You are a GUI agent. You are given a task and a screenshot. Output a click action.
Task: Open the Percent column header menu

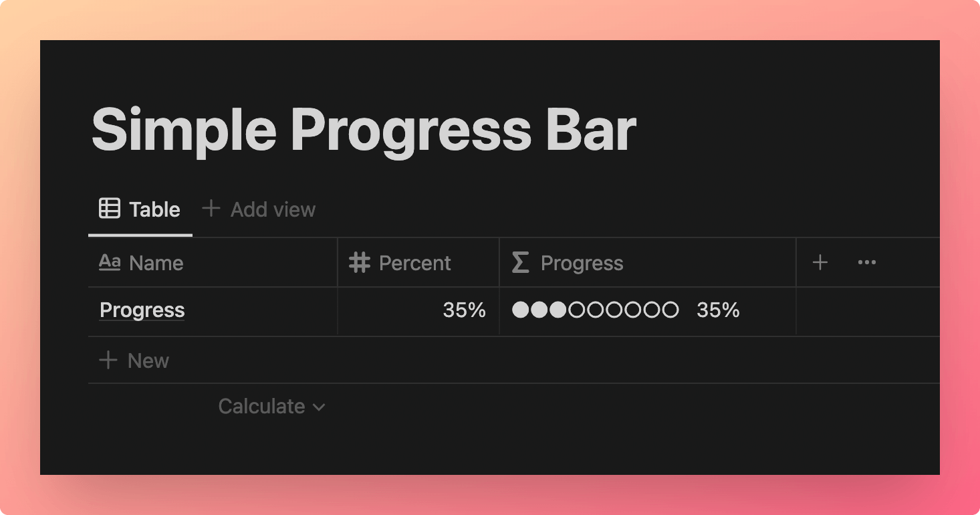418,262
